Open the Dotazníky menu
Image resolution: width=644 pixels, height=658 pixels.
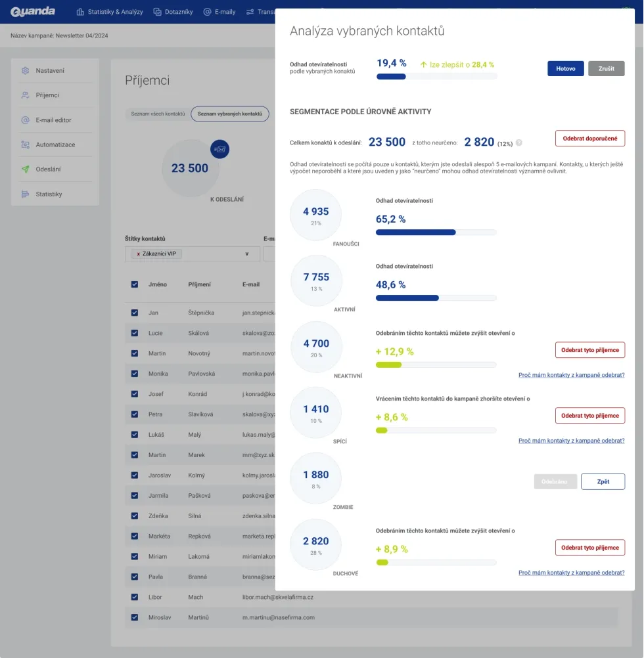pyautogui.click(x=173, y=12)
